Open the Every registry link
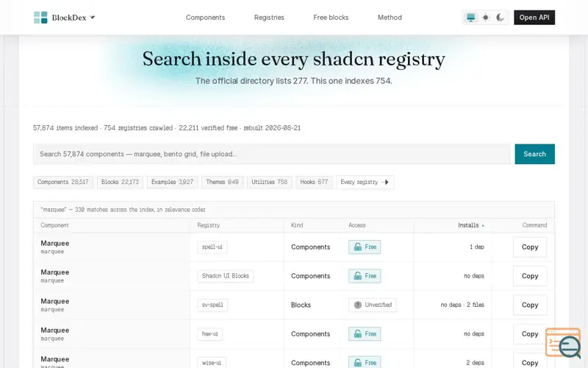Image resolution: width=588 pixels, height=368 pixels. point(365,182)
